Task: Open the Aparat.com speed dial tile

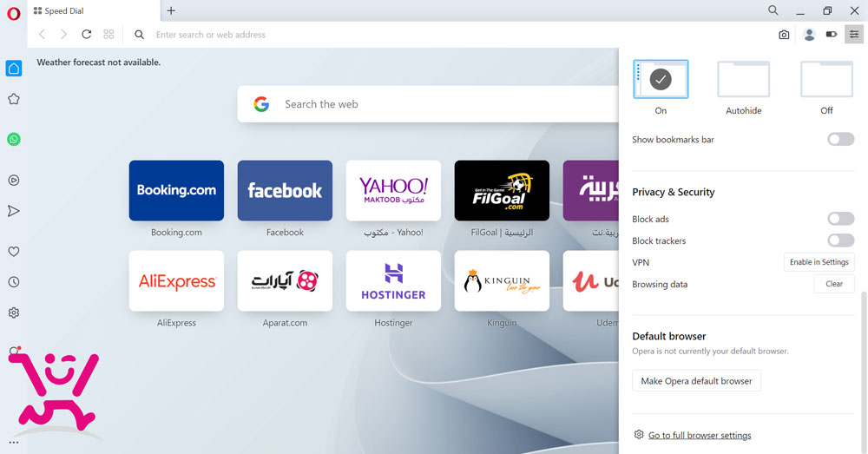Action: pos(285,280)
